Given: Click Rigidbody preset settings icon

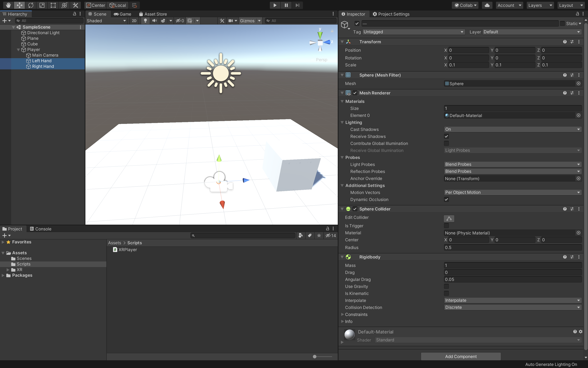Looking at the screenshot, I should (x=572, y=257).
